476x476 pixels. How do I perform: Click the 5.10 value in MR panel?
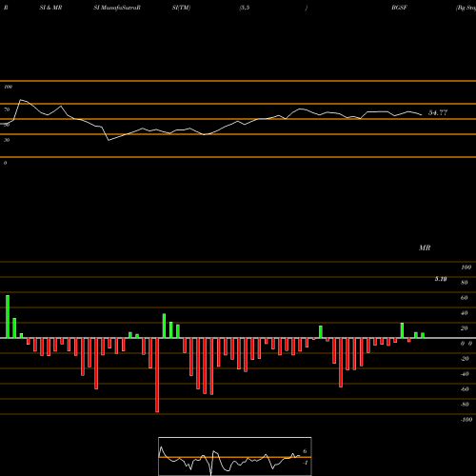[441, 279]
